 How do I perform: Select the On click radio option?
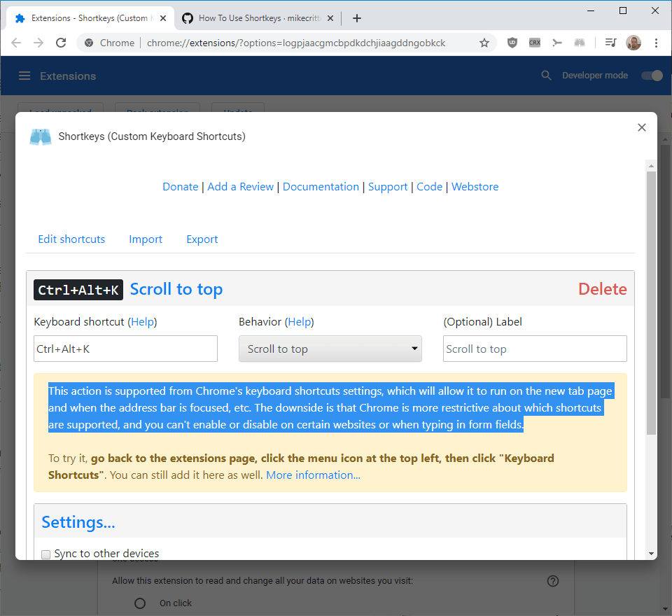click(140, 603)
